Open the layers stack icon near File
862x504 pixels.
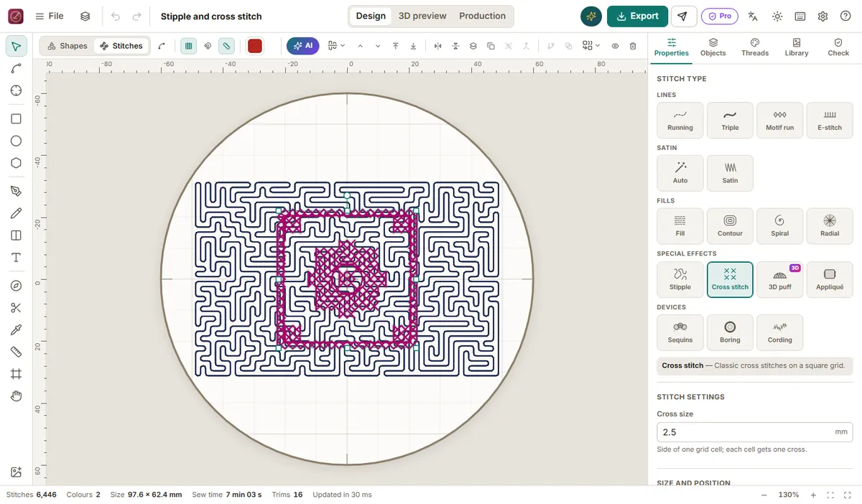click(x=85, y=17)
